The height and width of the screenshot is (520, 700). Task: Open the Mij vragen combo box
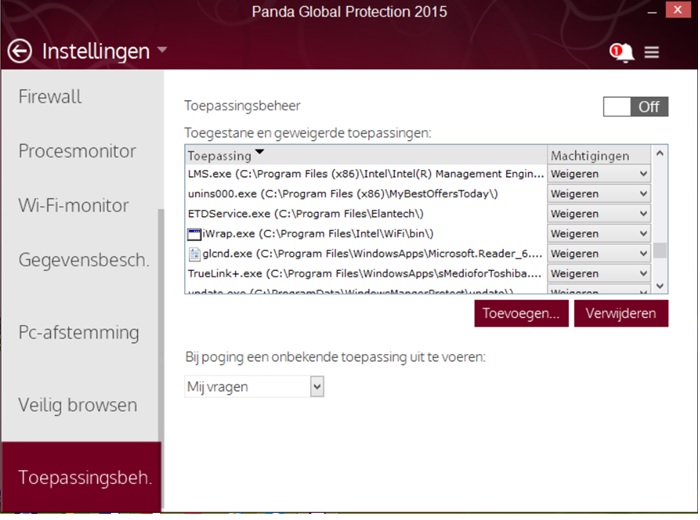[254, 387]
